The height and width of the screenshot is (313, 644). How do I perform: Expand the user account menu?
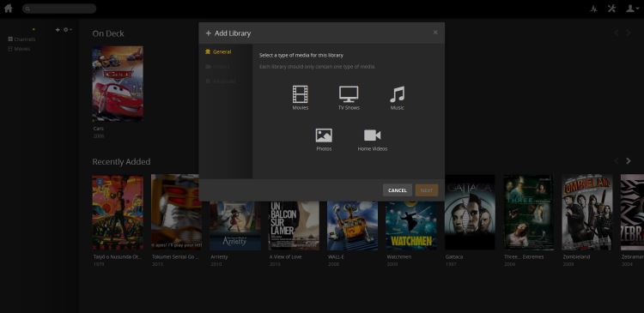click(632, 9)
